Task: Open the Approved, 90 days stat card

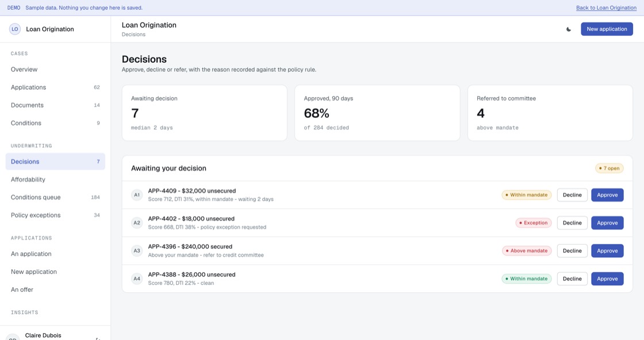Action: coord(377,113)
